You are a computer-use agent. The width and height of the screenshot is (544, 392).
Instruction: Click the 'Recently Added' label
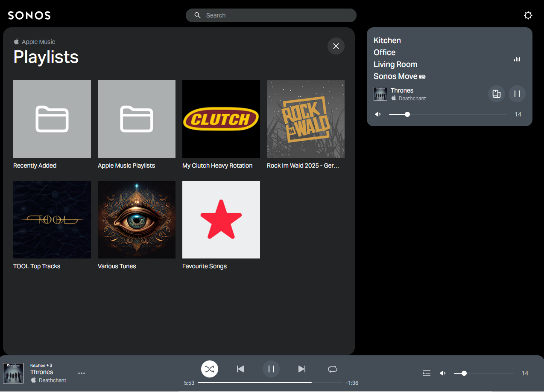point(35,166)
